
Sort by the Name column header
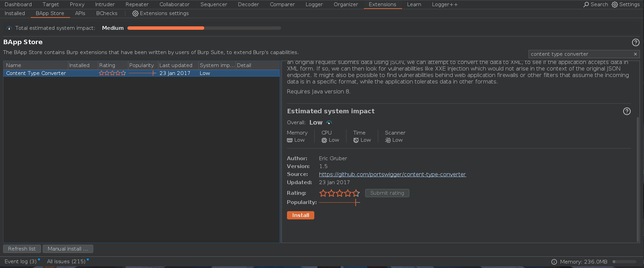(x=36, y=65)
